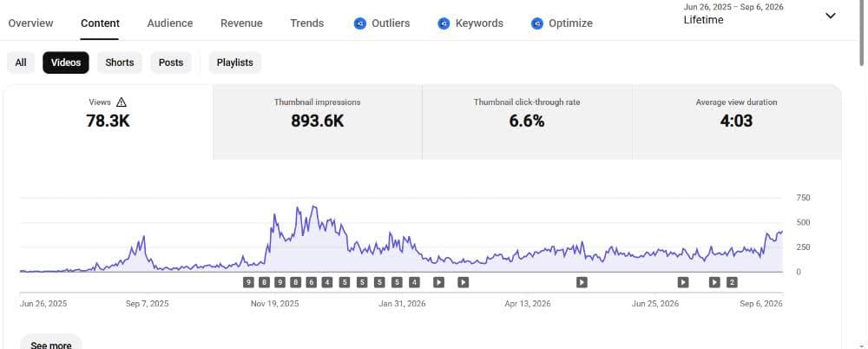This screenshot has width=868, height=349.
Task: Open the Keywords tab
Action: [470, 23]
